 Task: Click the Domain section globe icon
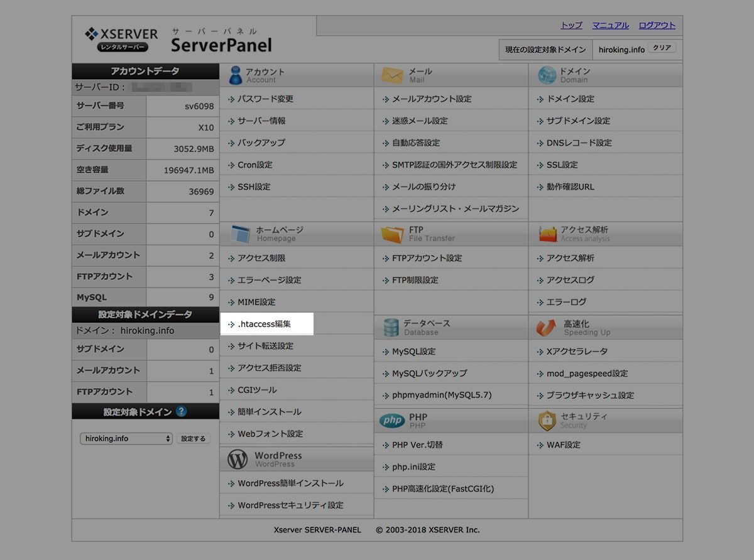(547, 75)
